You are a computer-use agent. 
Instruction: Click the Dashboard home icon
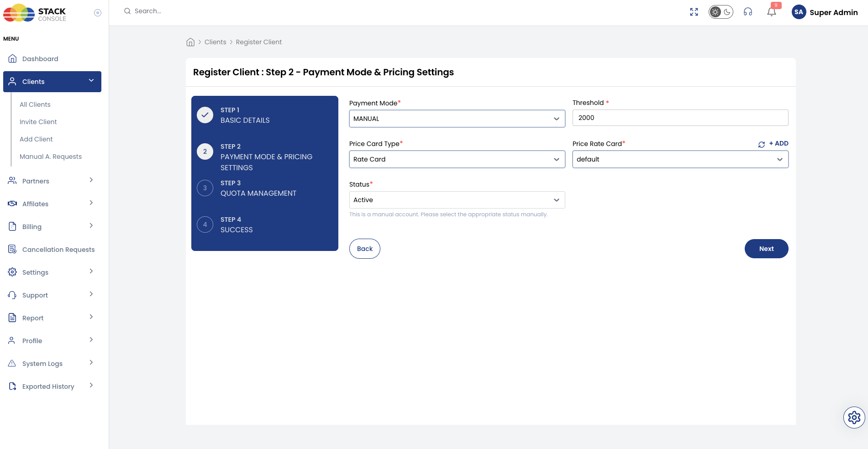[x=13, y=58]
